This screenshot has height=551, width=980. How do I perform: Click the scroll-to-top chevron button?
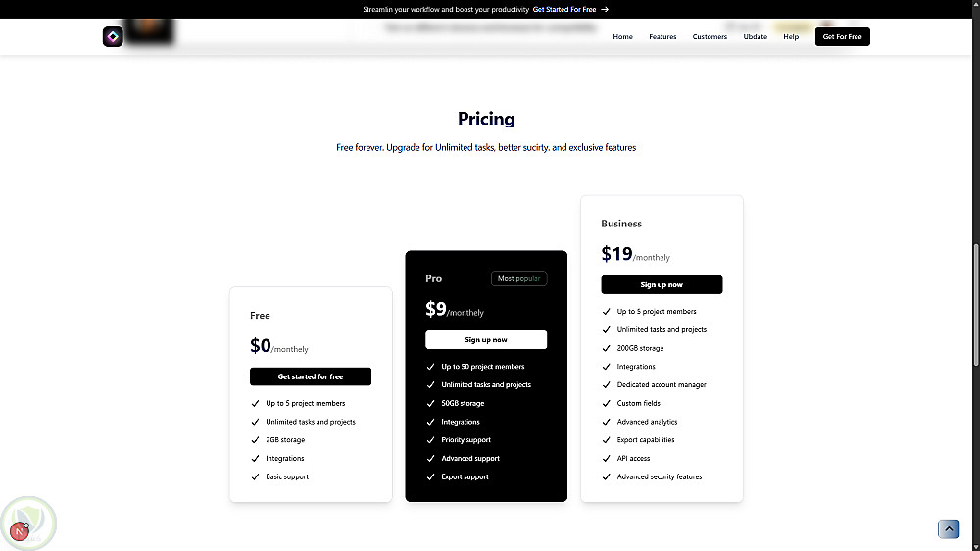click(949, 529)
